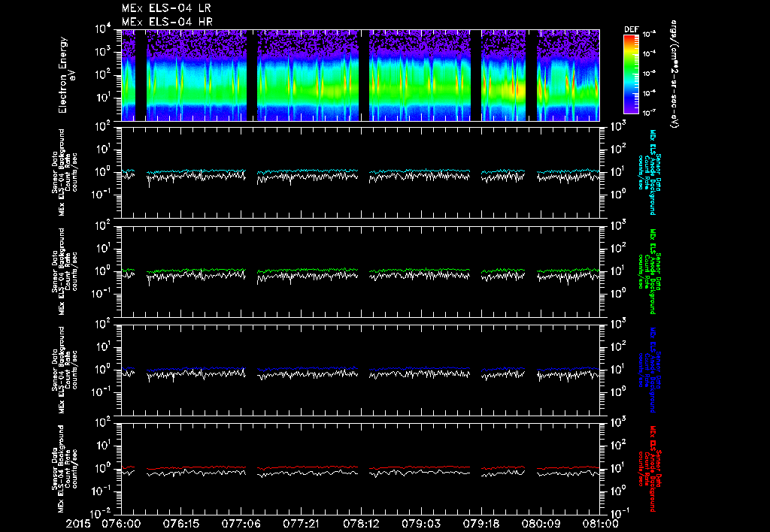Click the left axis label of blue trace panel
The width and height of the screenshot is (770, 532).
click(x=65, y=370)
